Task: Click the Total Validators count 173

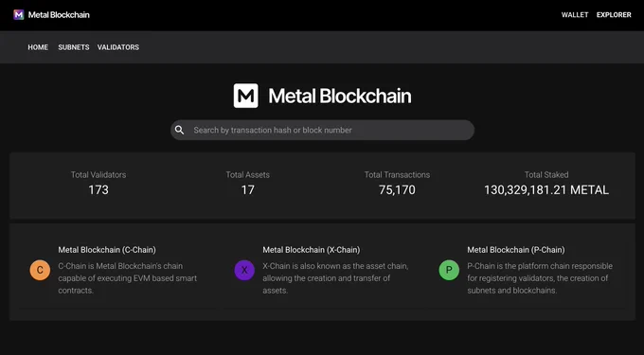Action: 98,190
